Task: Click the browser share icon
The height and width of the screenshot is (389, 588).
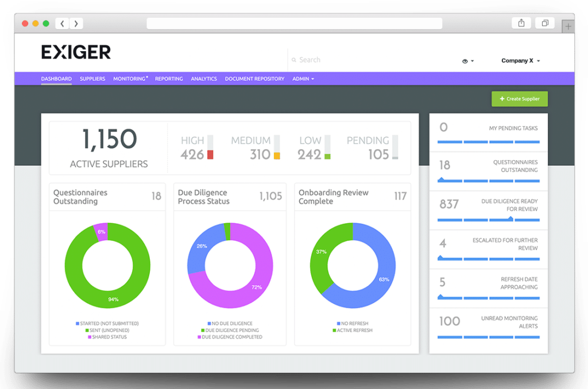Action: coord(521,23)
